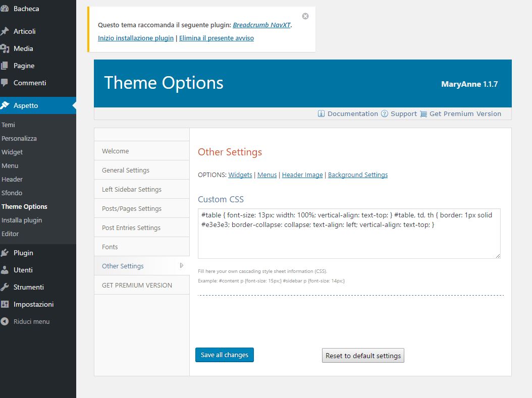Click Inizio installazione plugin link
The height and width of the screenshot is (398, 532).
pos(136,38)
